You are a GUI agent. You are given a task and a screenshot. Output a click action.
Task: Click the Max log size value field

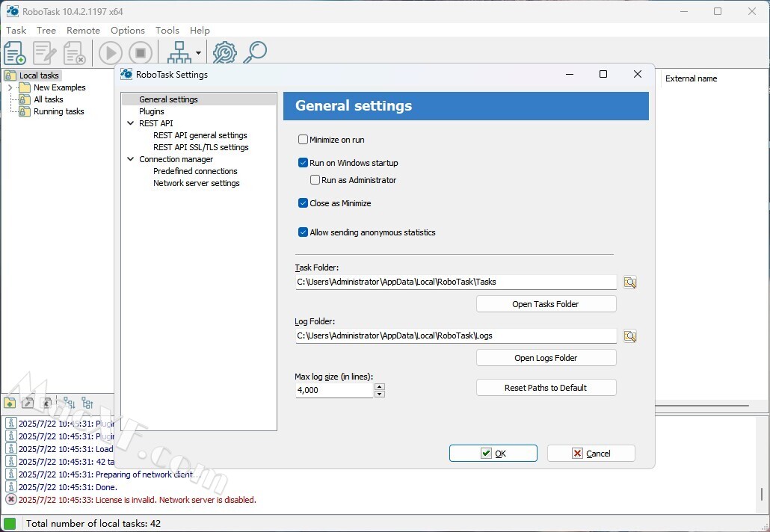(334, 390)
